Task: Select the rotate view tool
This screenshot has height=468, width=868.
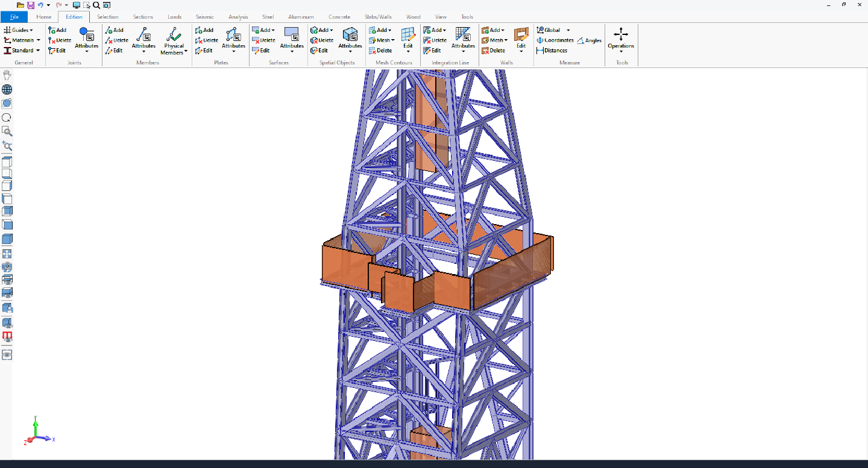Action: click(x=6, y=103)
